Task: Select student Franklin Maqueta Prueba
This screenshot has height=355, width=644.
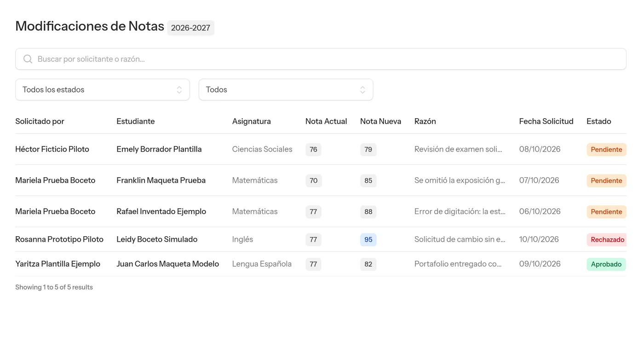Action: point(161,180)
